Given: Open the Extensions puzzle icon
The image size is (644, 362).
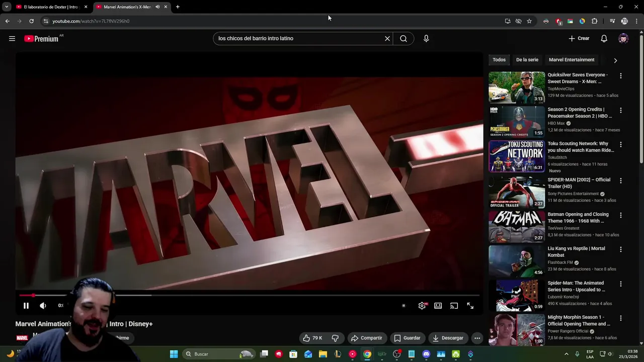Looking at the screenshot, I should click(594, 21).
